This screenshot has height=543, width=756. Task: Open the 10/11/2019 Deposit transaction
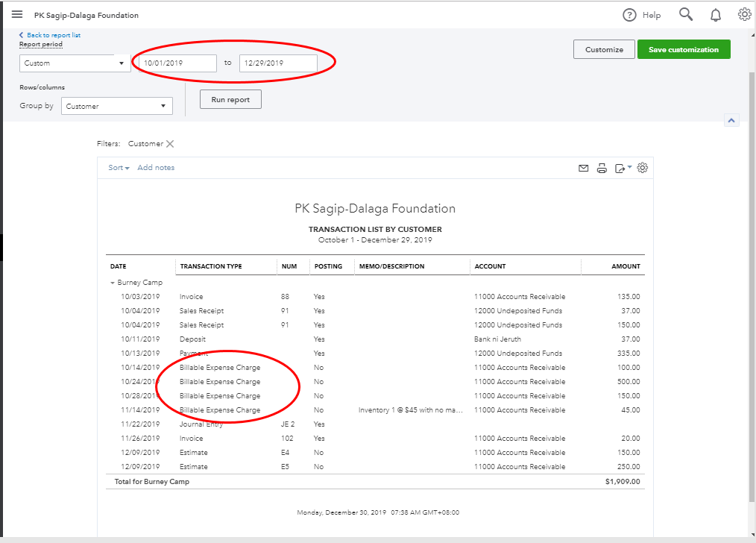point(192,339)
